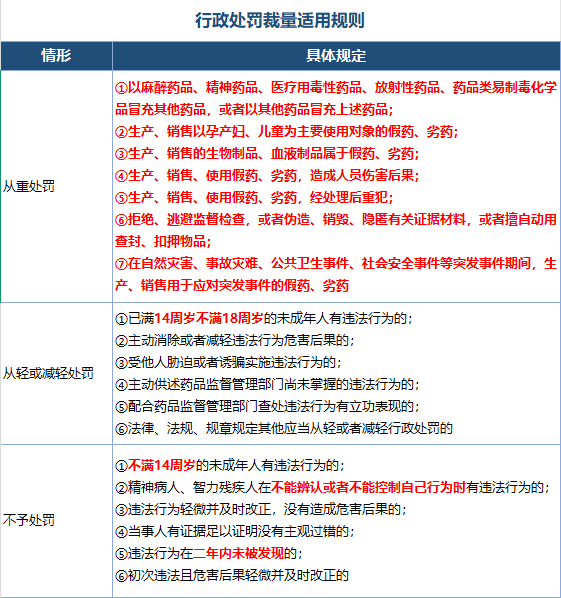
Task: Click the line 造成人员伤害后果
Action: tap(267, 175)
